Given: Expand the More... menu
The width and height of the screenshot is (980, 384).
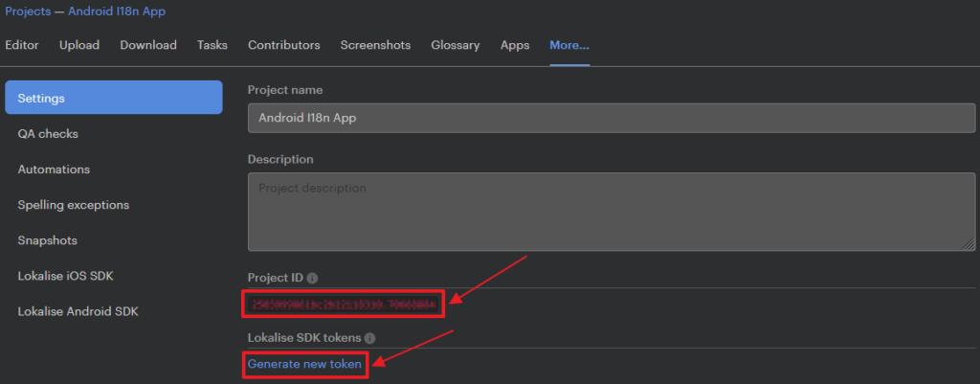Looking at the screenshot, I should (569, 45).
